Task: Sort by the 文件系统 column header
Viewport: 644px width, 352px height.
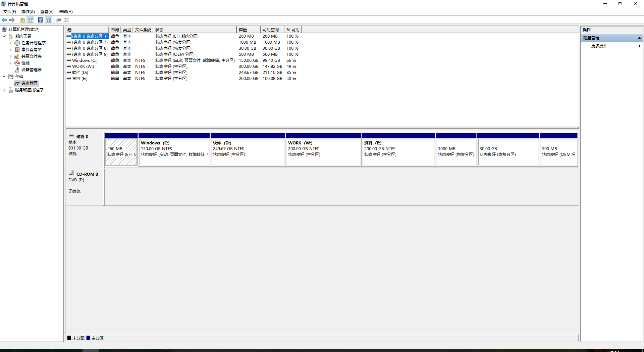Action: [x=143, y=30]
